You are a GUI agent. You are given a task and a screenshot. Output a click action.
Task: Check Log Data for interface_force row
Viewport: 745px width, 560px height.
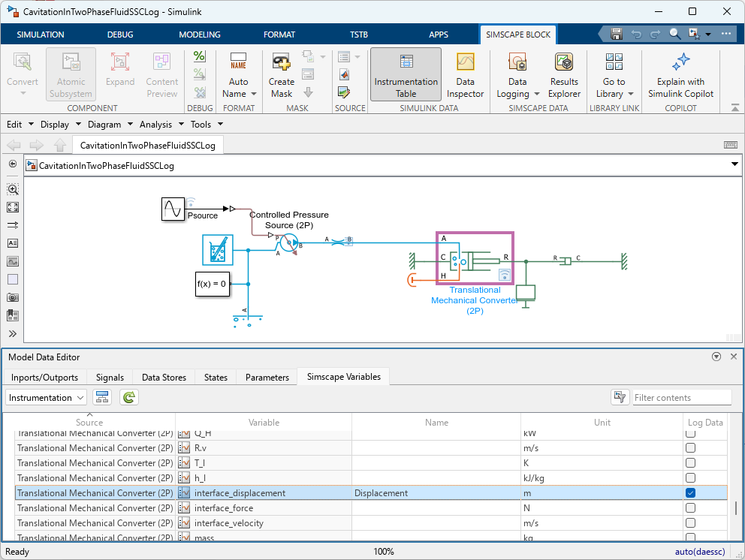[690, 507]
